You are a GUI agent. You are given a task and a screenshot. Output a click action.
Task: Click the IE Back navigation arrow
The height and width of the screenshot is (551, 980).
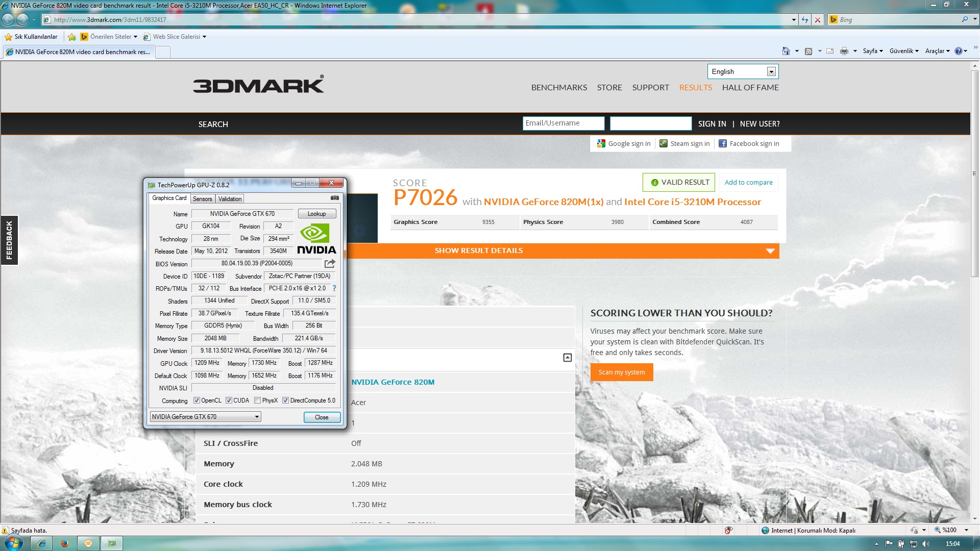pyautogui.click(x=8, y=19)
